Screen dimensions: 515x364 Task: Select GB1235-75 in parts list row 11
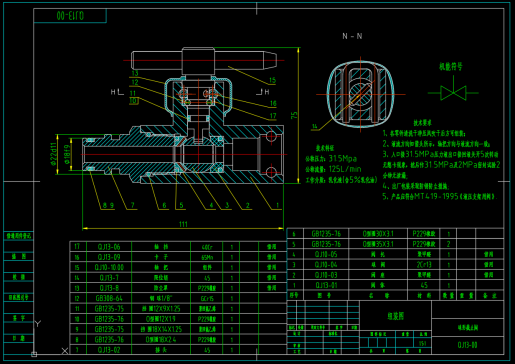[x=109, y=309]
